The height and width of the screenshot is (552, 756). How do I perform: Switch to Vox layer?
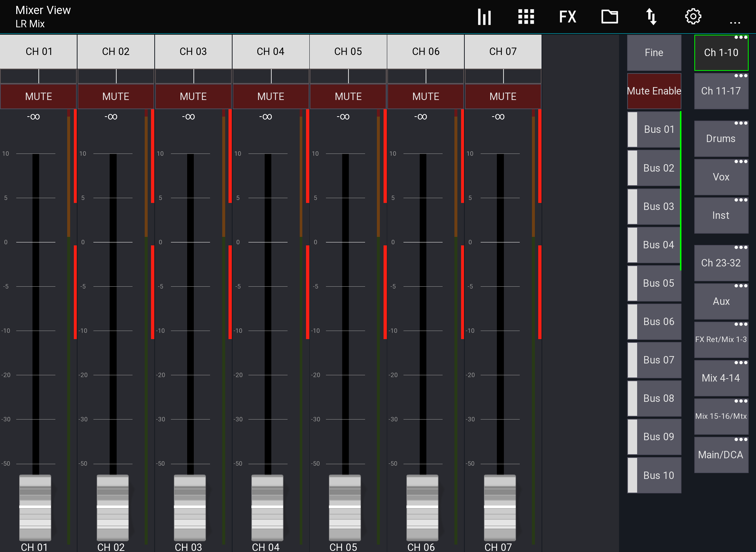coord(721,177)
